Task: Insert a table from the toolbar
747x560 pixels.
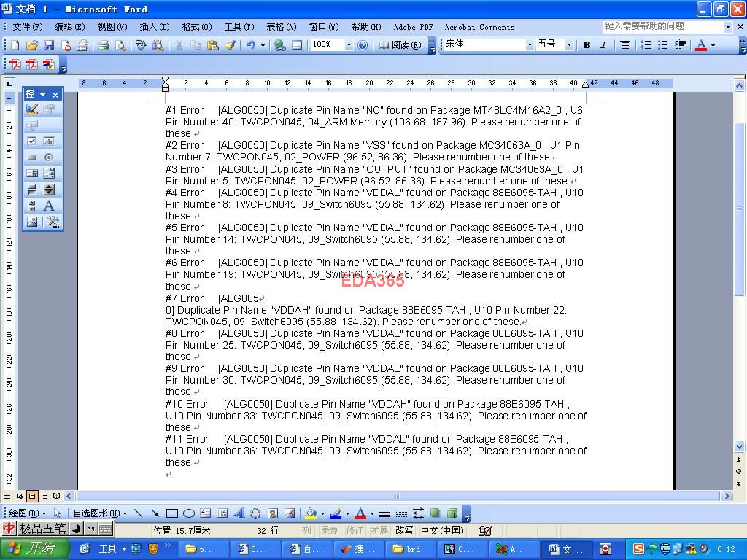Action: click(297, 45)
